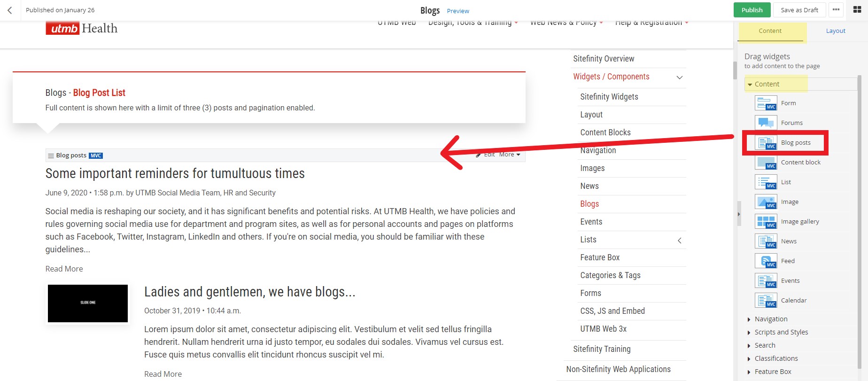The height and width of the screenshot is (381, 868).
Task: Click the Save as Draft button
Action: tap(799, 10)
